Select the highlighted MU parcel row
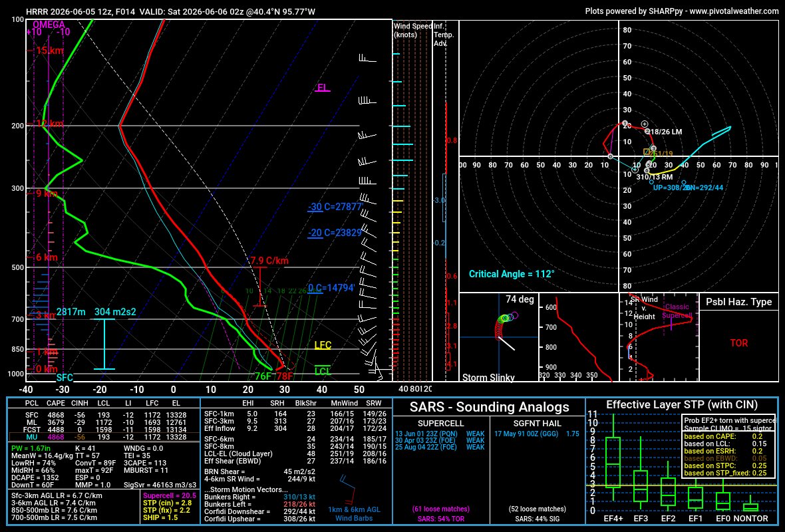Screen dimensions: 785x532 [x=104, y=437]
